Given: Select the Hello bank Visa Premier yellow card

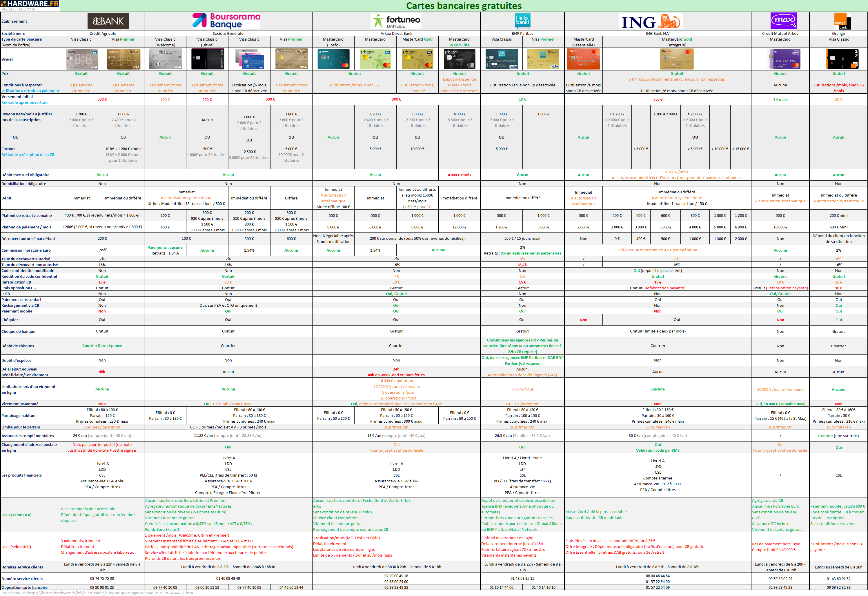Looking at the screenshot, I should [543, 59].
